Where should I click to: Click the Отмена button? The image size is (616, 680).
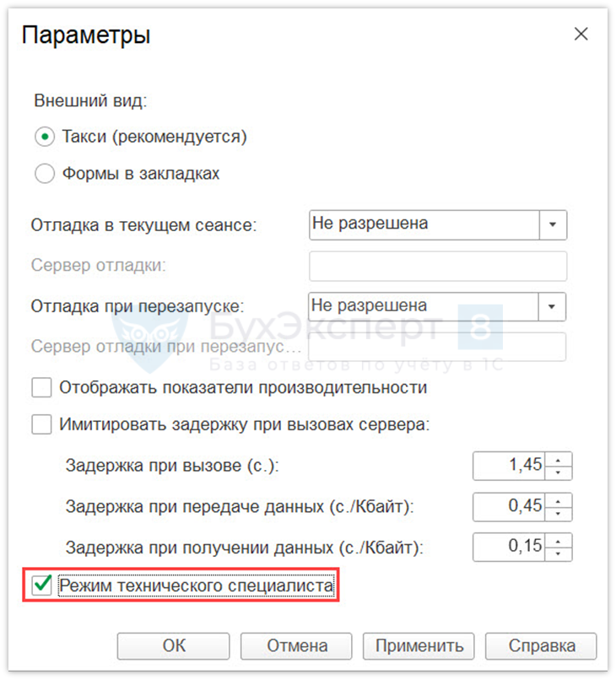point(297,646)
